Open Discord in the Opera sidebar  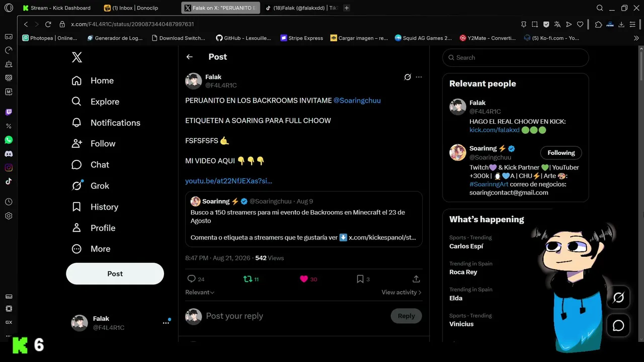pos(9,154)
